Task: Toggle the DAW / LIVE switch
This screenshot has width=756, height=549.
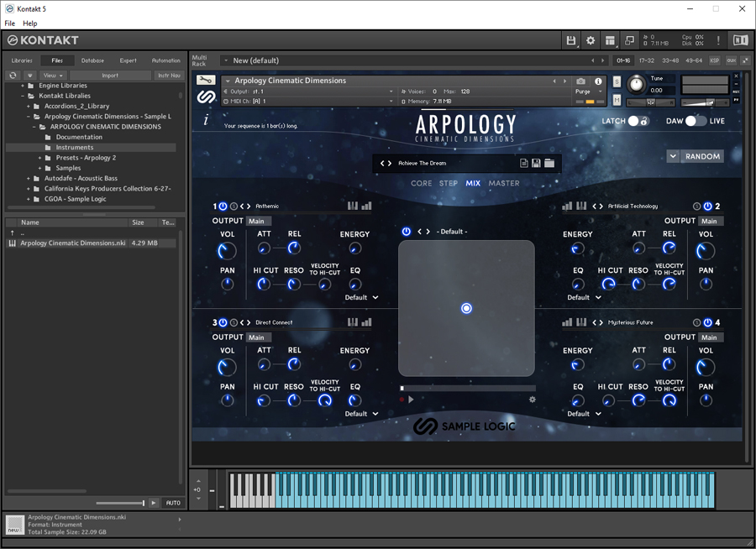Action: click(696, 121)
